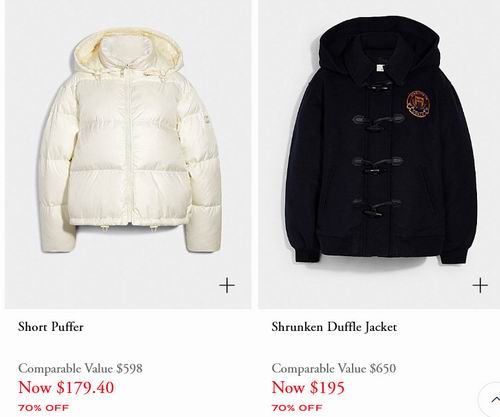Select the white puffer jacket image
Image resolution: width=500 pixels, height=417 pixels.
tap(128, 142)
